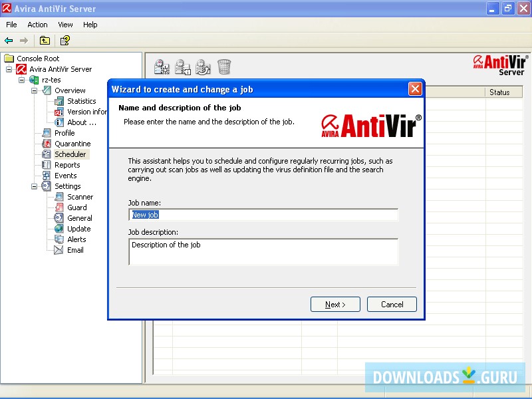The image size is (532, 399).
Task: Click the Profile icon in tree
Action: point(47,133)
